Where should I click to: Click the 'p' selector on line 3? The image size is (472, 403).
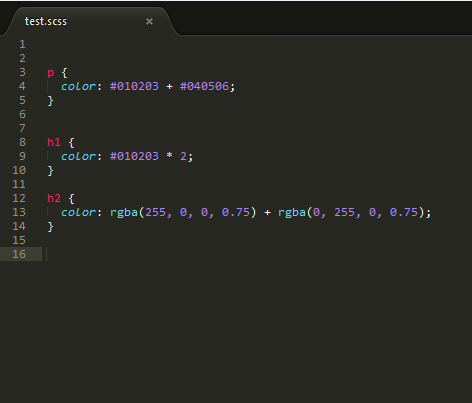coord(51,73)
